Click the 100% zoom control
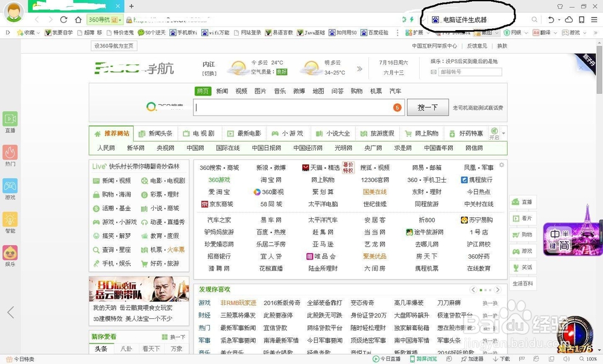603x364 pixels. click(x=589, y=359)
